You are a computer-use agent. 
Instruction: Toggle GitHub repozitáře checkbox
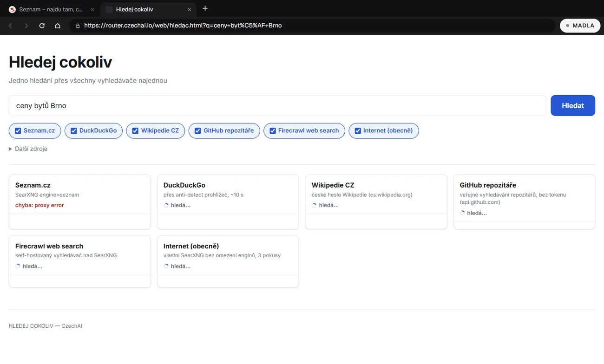click(x=197, y=130)
